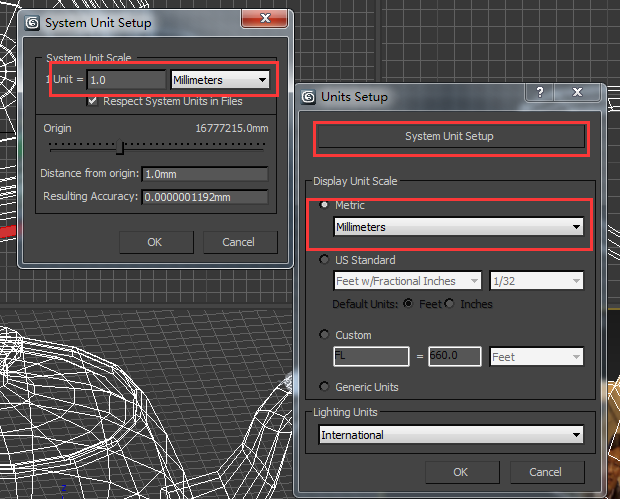This screenshot has height=499, width=620.
Task: Choose Inches as default units
Action: tap(449, 304)
